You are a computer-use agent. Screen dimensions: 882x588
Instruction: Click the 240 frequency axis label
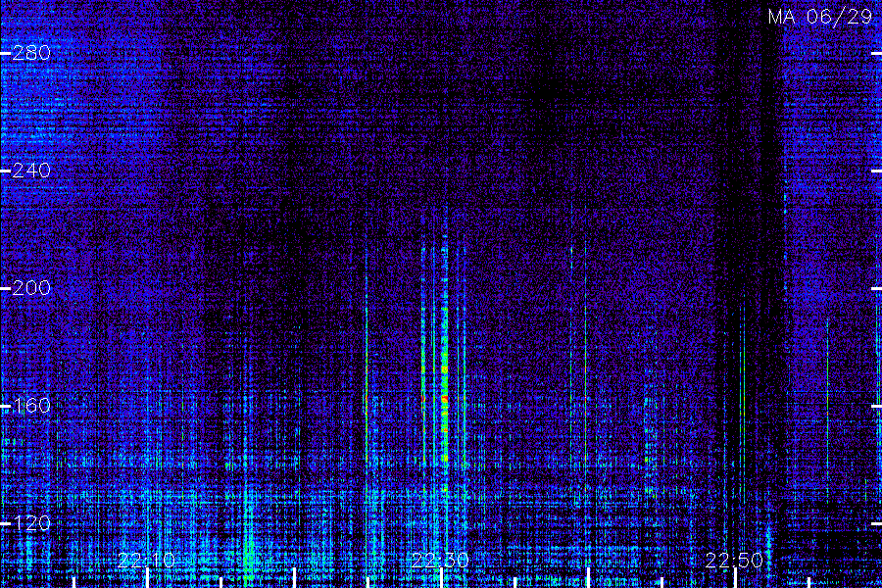pyautogui.click(x=31, y=171)
